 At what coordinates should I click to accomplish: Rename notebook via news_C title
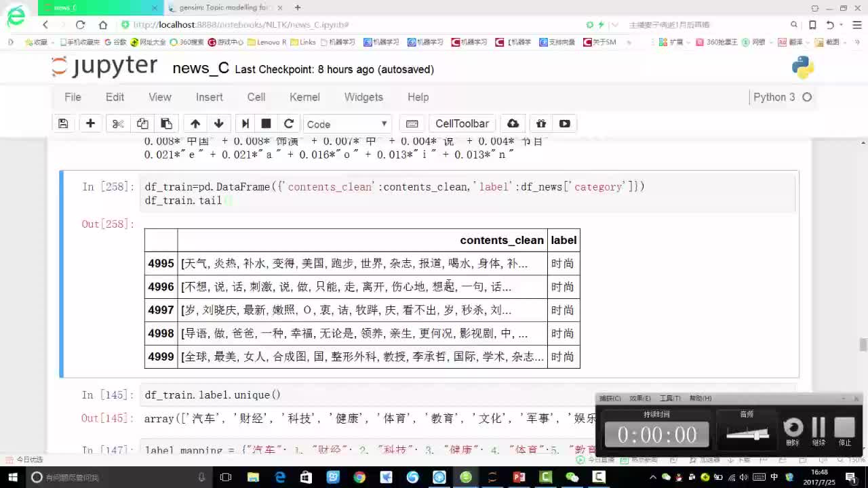201,68
